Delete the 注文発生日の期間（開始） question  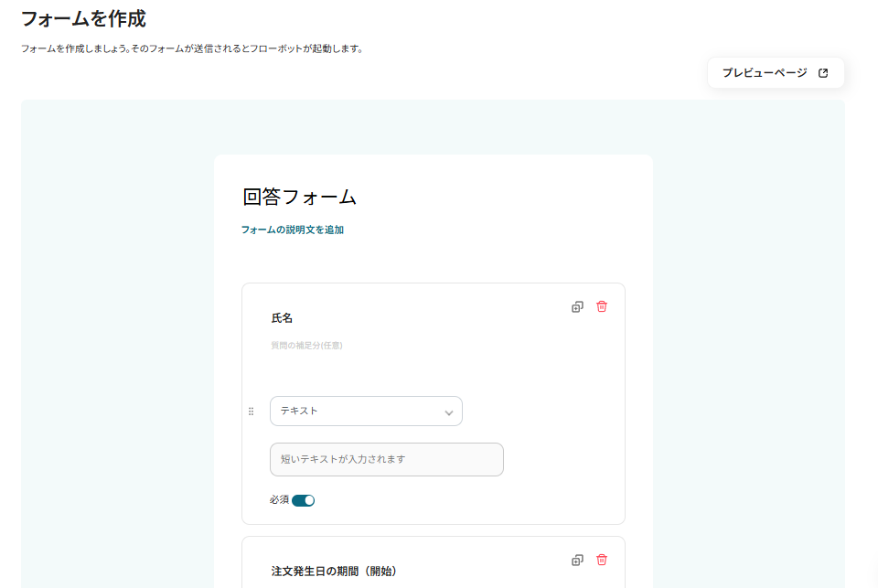tap(602, 560)
